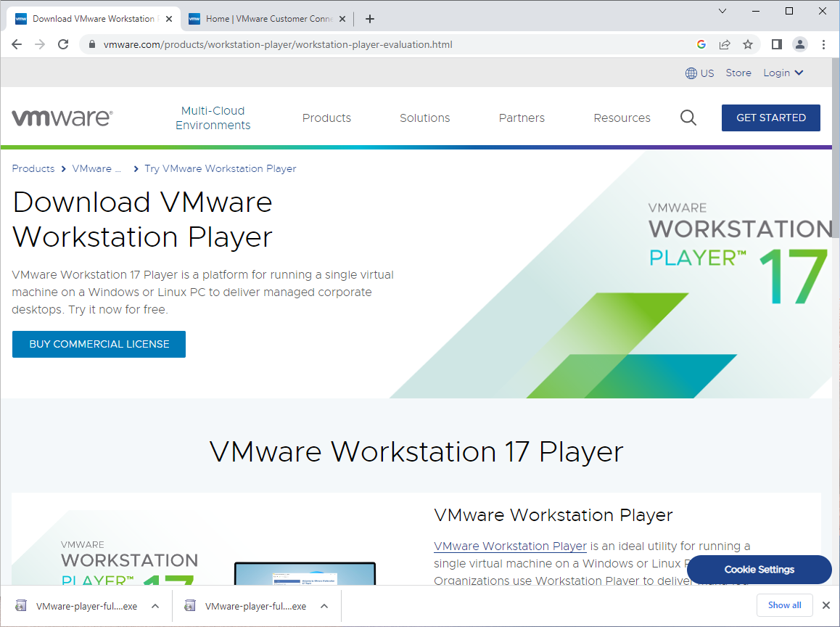Click the Products breadcrumb link

pos(33,168)
